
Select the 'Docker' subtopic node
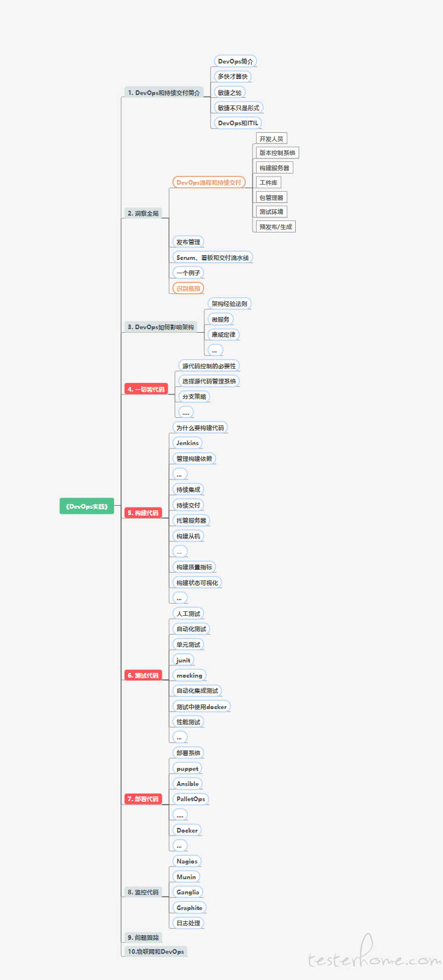[187, 830]
